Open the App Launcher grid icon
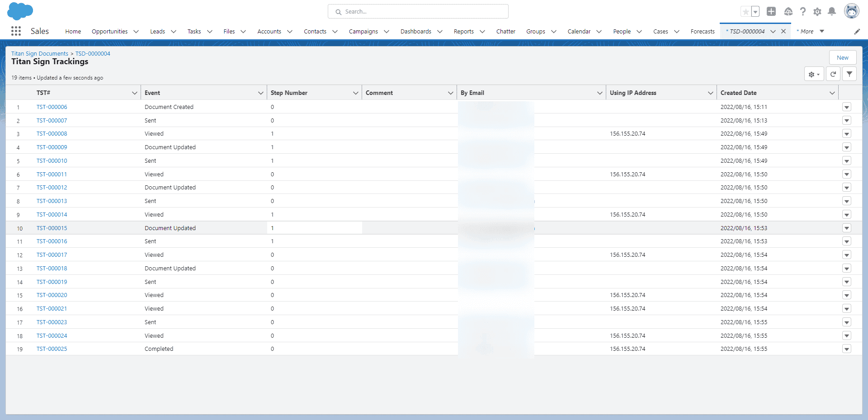The height and width of the screenshot is (420, 868). 16,31
